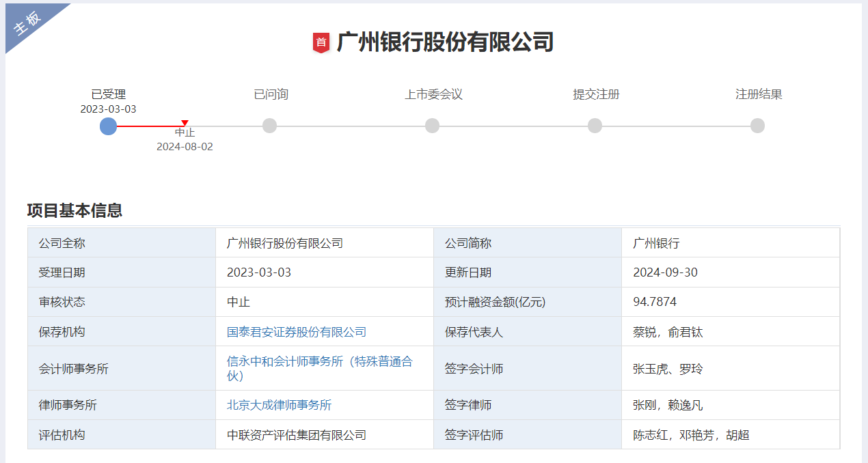Open the 北京大成律师事务所 law firm link

277,404
